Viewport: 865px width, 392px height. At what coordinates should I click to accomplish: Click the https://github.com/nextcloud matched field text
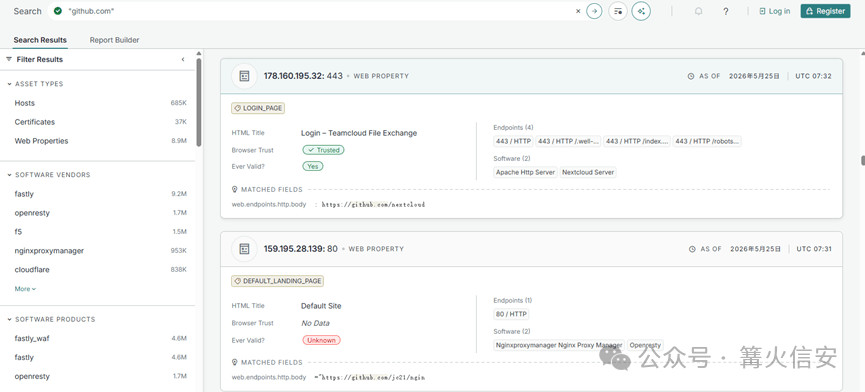point(373,205)
